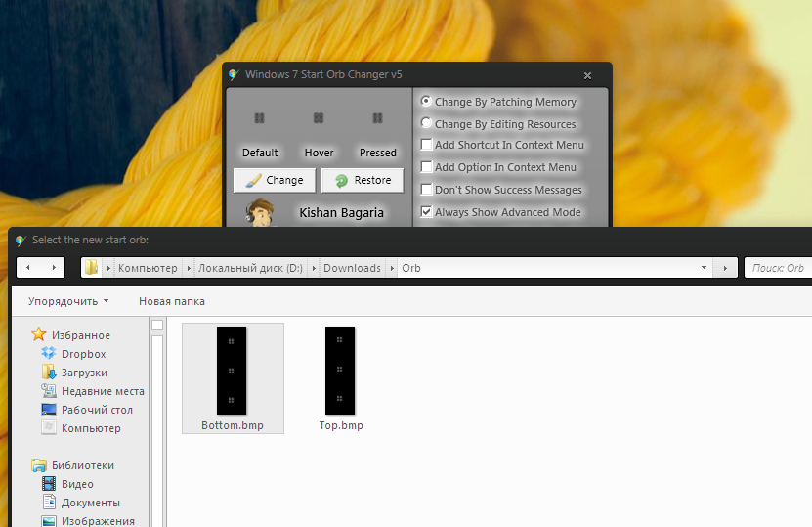The image size is (812, 527).
Task: Click the Поиск: Orb search field
Action: coord(779,267)
